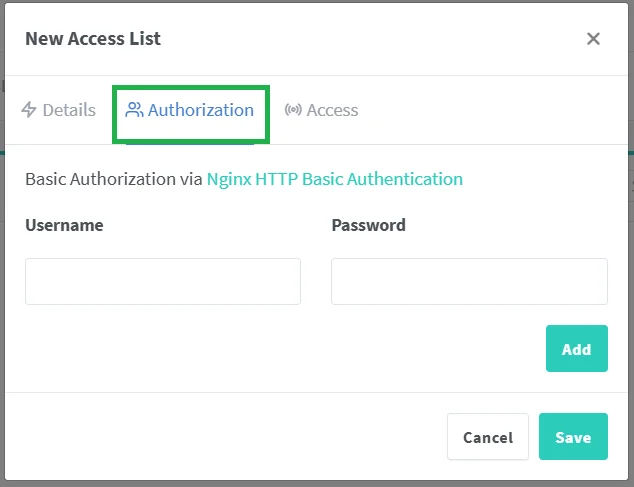The width and height of the screenshot is (634, 487).
Task: Click the broadcast signal Access icon
Action: pyautogui.click(x=293, y=110)
